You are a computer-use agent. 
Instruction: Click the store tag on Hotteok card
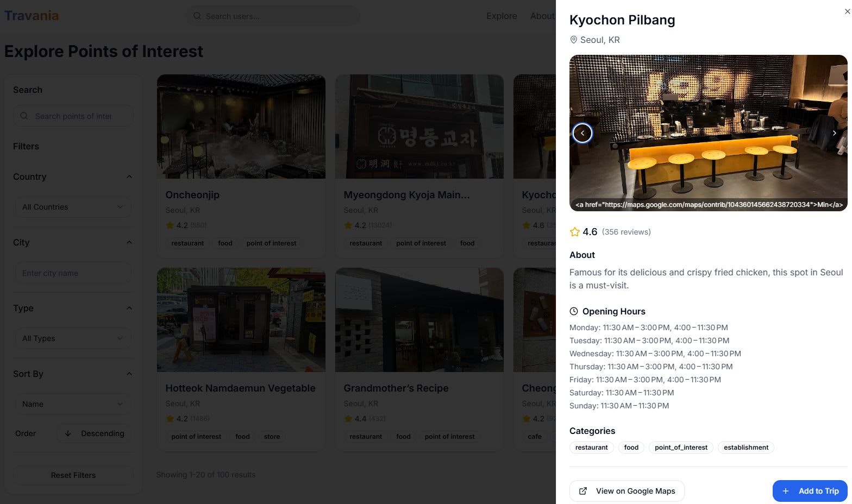point(272,437)
